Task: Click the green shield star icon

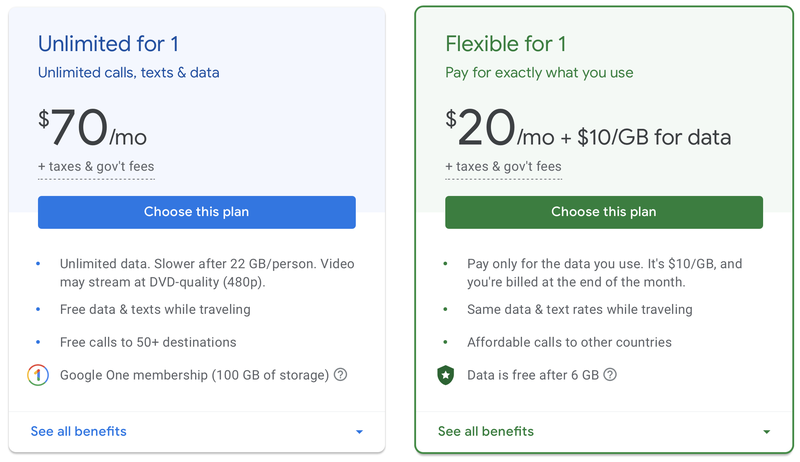Action: (445, 375)
